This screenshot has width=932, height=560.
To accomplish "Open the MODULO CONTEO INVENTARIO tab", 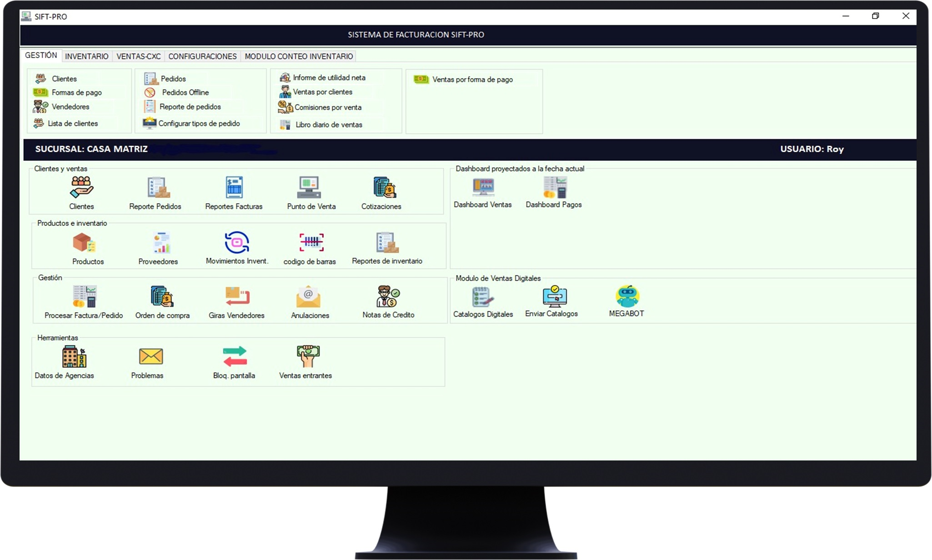I will (299, 56).
